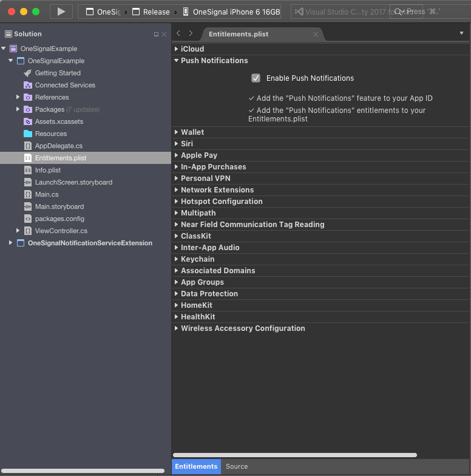Expand the App Groups section

click(x=176, y=282)
